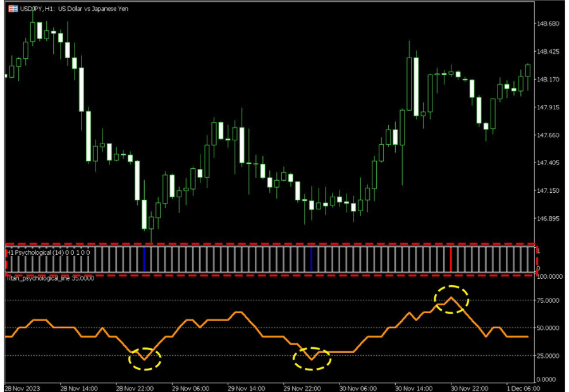Click the 50.0000 oscillator scale label
Screen dimensions: 569x392
[x=549, y=328]
